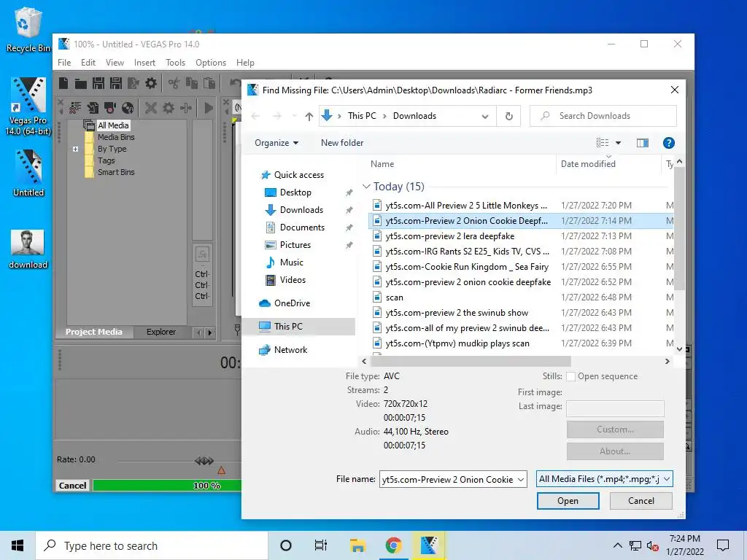Viewport: 747px width, 560px height.
Task: Click the horizontal scrollbar in file list
Action: point(471,362)
